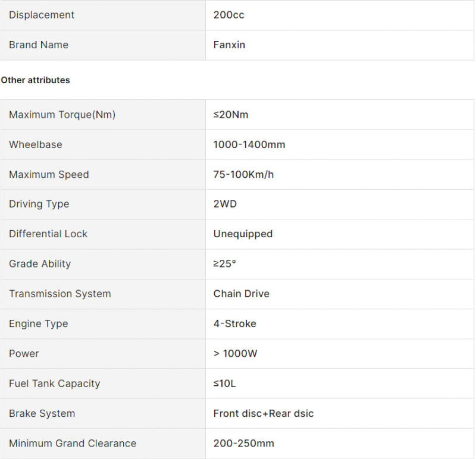Click the Differential Lock label
This screenshot has width=476, height=459.
[48, 234]
